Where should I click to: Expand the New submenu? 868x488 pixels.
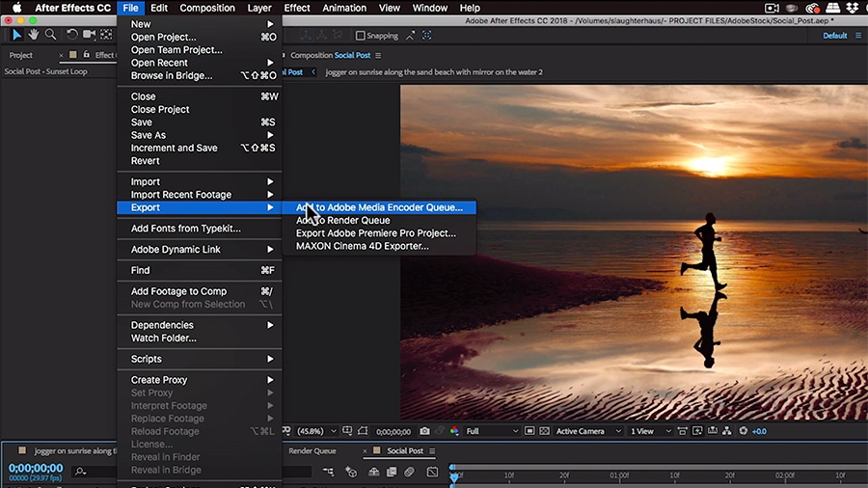pyautogui.click(x=200, y=24)
